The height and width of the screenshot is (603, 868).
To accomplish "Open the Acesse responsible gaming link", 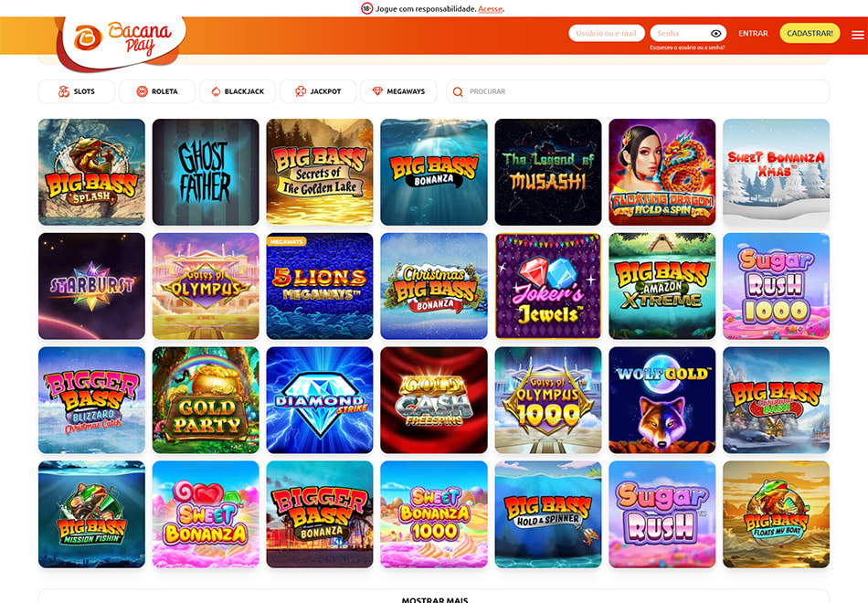I will tap(490, 9).
